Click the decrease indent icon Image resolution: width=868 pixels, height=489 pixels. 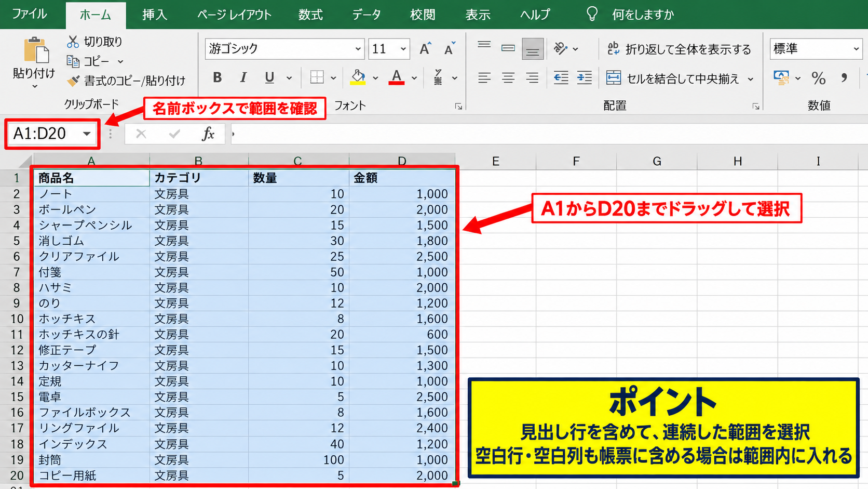561,78
